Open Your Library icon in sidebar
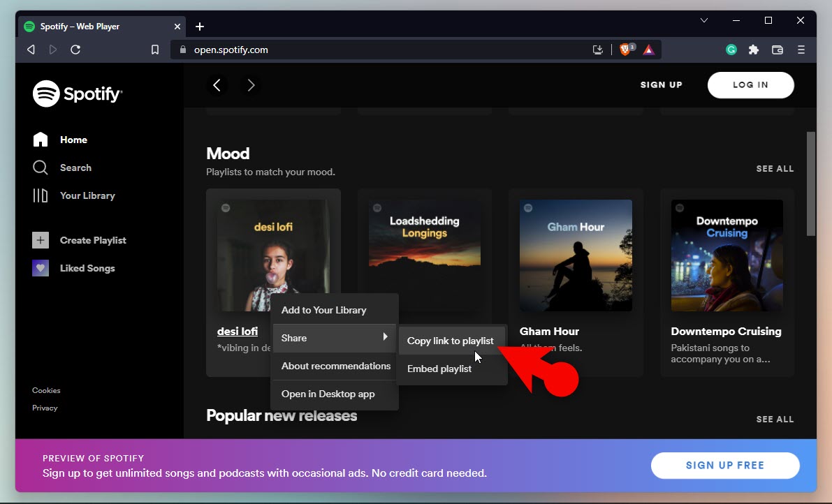This screenshot has width=832, height=504. click(x=41, y=195)
